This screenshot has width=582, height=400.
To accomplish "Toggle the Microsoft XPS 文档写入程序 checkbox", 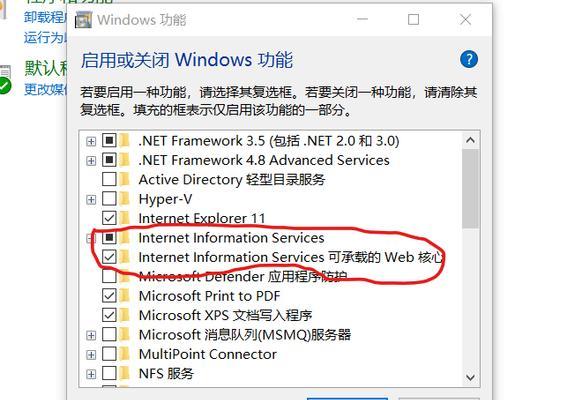I will 109,315.
